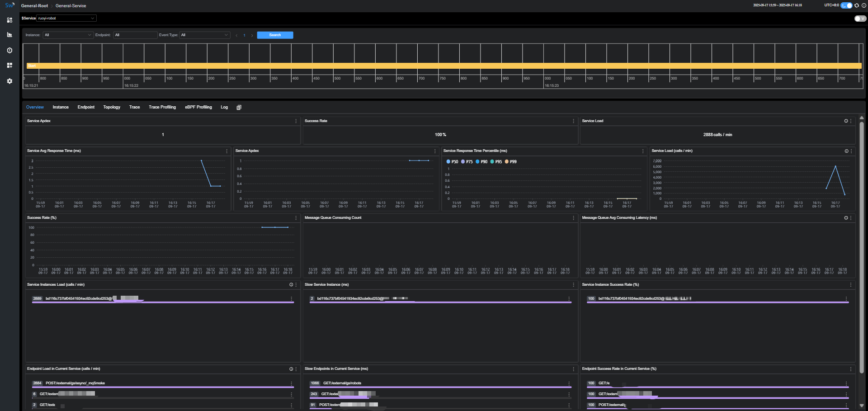Click the blue Search button

[x=275, y=35]
